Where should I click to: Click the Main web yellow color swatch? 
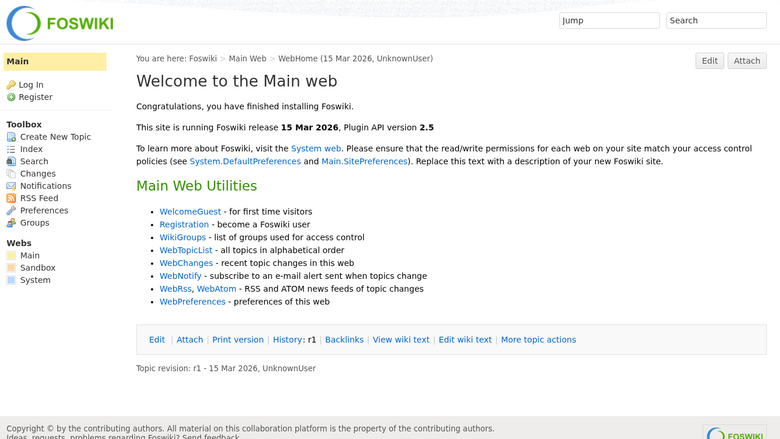pyautogui.click(x=11, y=256)
